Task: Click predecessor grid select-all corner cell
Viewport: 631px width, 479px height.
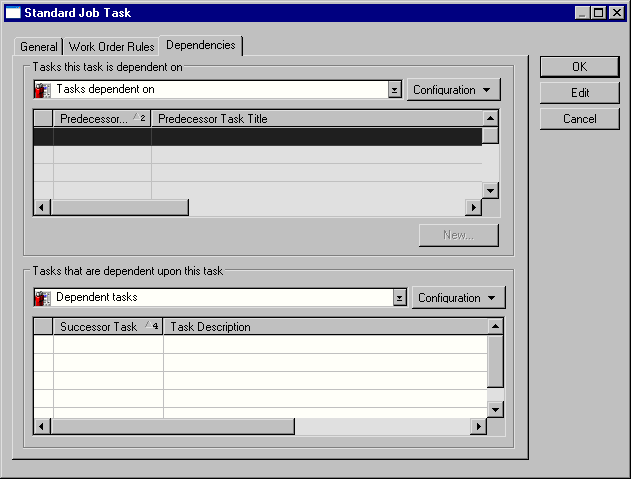Action: pos(43,119)
